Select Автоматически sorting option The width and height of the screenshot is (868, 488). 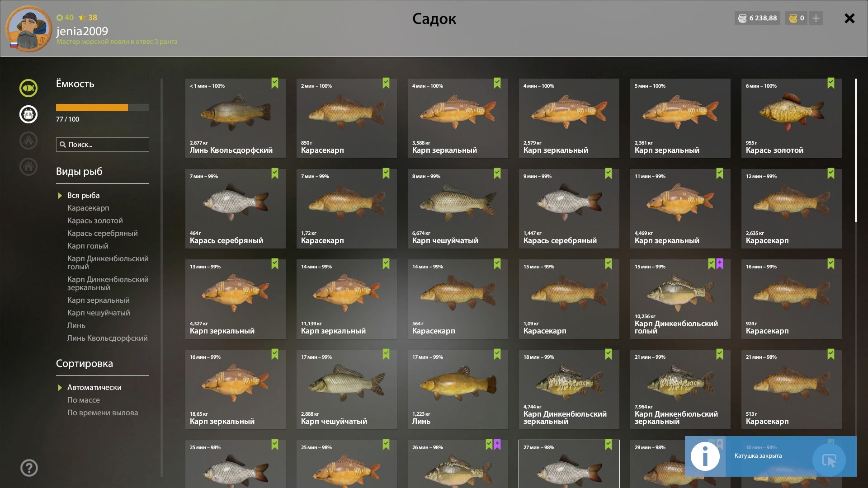click(94, 387)
